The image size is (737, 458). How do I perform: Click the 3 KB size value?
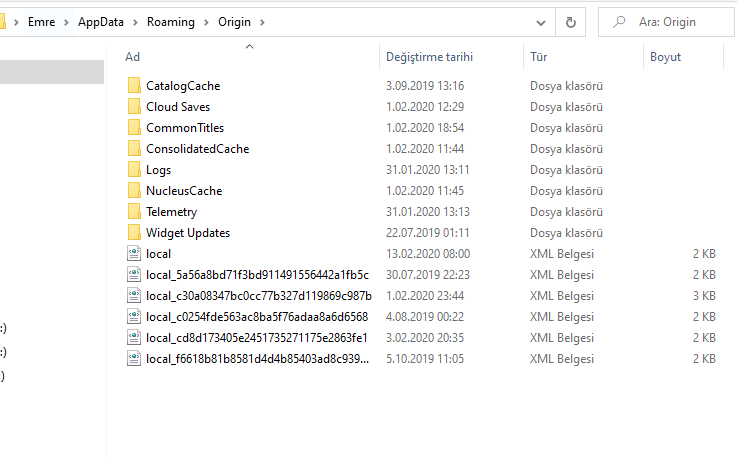(704, 296)
